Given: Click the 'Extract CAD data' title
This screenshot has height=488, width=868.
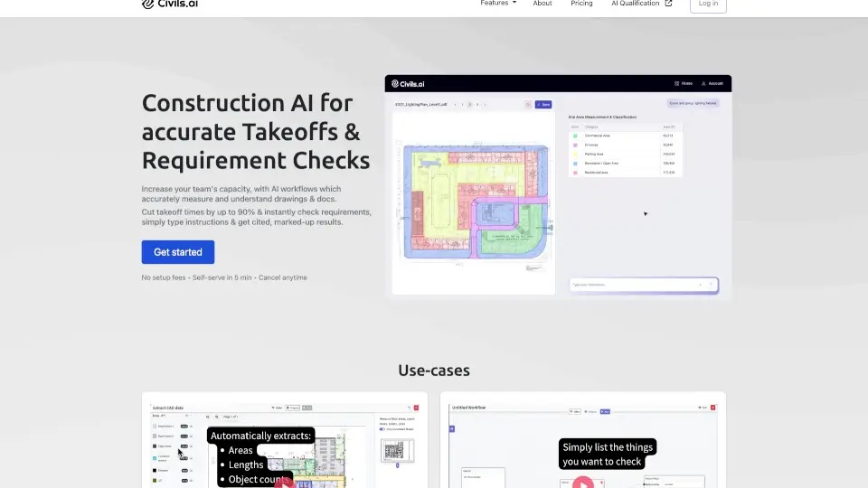Looking at the screenshot, I should [168, 408].
